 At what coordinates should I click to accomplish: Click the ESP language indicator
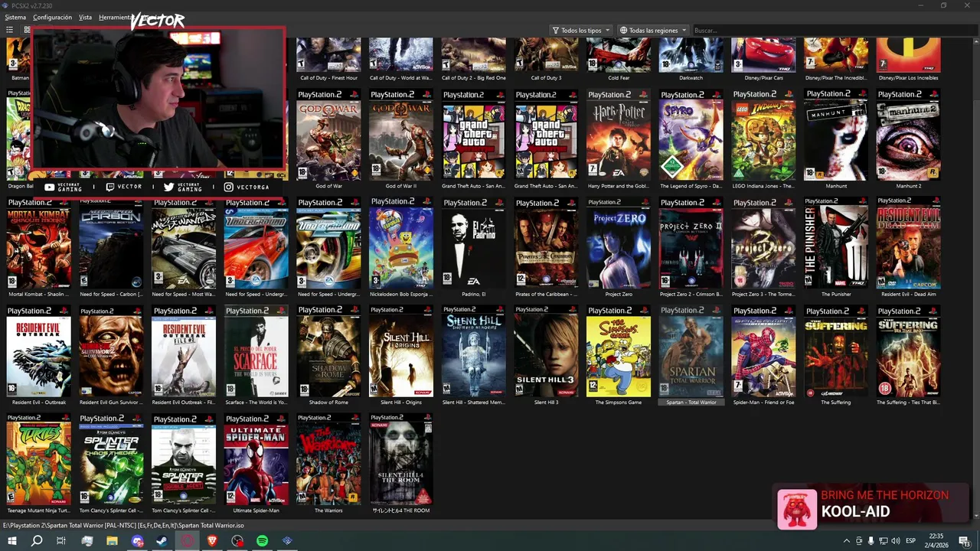[910, 541]
